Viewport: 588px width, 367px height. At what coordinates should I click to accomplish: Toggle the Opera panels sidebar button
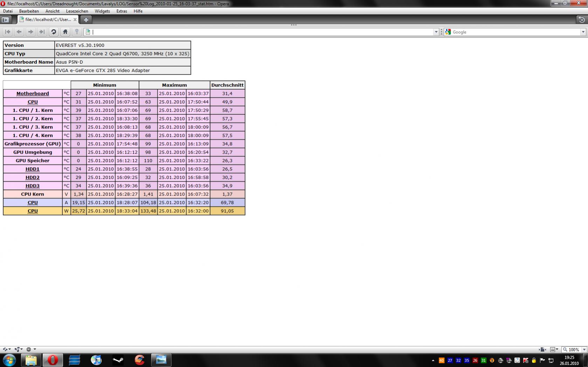tap(6, 20)
